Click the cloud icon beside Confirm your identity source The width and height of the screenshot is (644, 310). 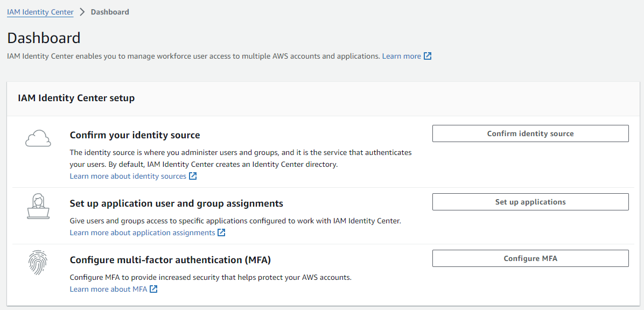click(38, 138)
